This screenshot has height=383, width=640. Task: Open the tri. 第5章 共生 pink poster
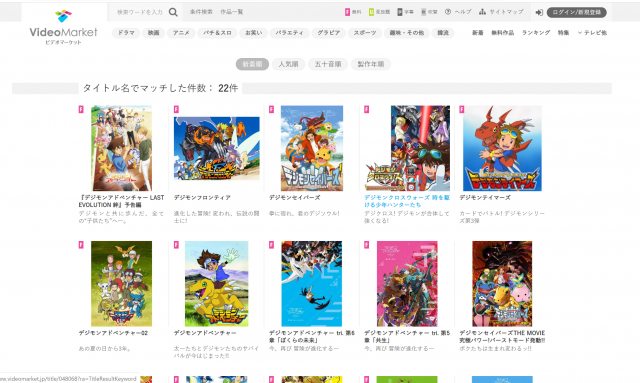pos(407,284)
